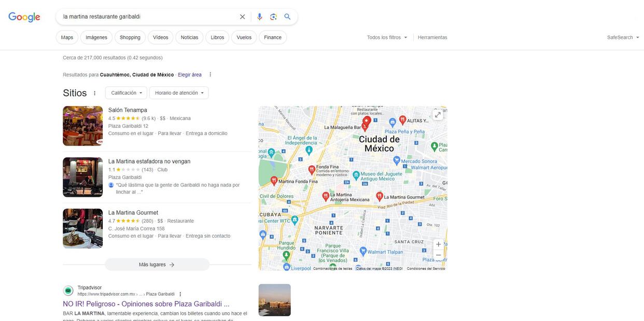Start voice search with microphone icon
Screen dimensions: 644x321
tap(260, 17)
